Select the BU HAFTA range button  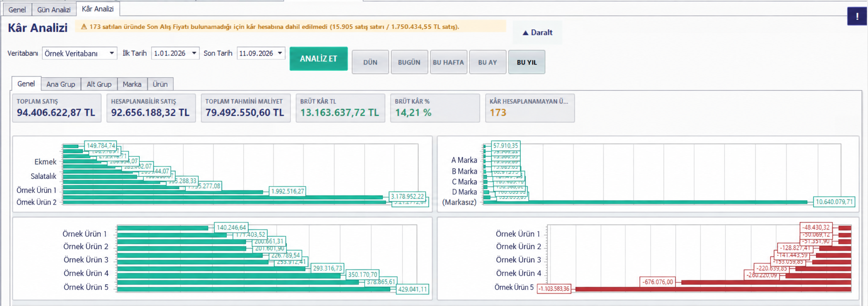tap(448, 62)
